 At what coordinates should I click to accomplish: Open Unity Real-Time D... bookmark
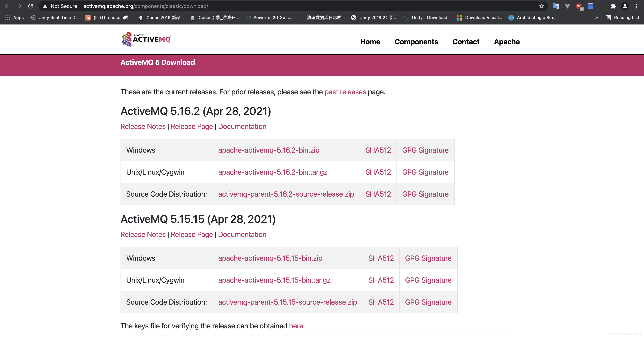[55, 17]
